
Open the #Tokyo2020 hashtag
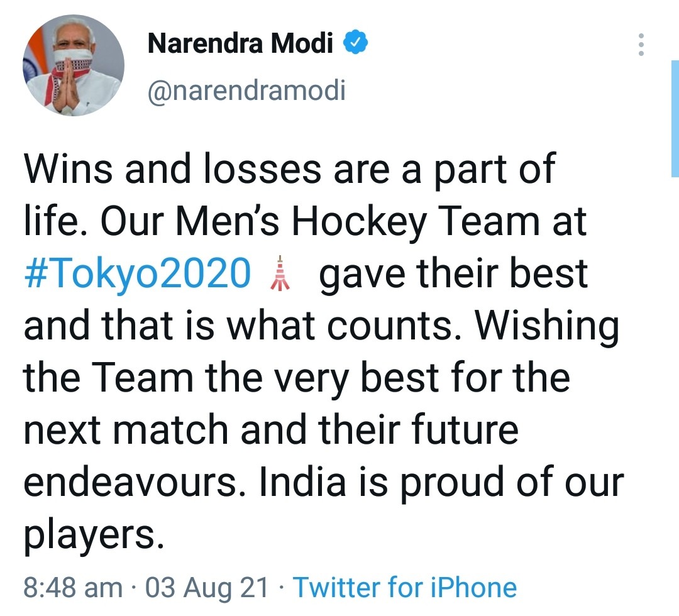137,275
